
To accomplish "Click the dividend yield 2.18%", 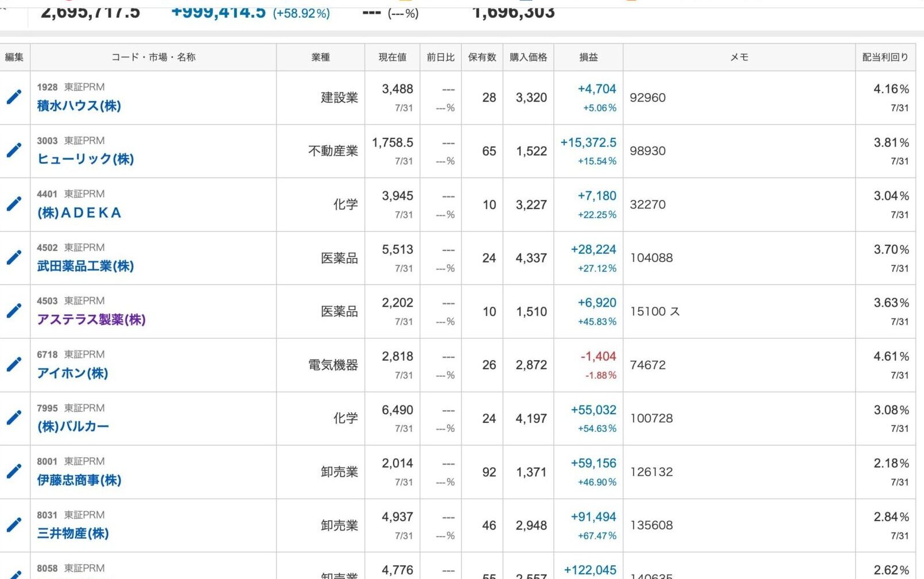I will click(891, 463).
